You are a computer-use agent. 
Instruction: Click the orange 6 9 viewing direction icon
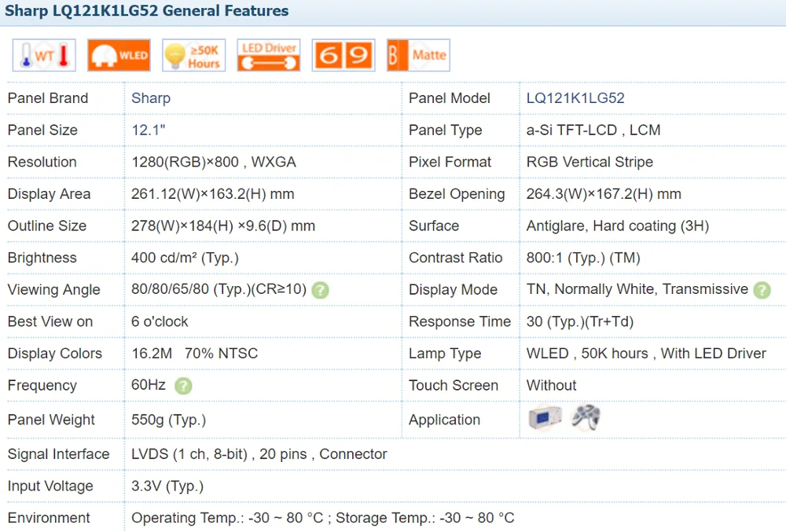tap(343, 55)
